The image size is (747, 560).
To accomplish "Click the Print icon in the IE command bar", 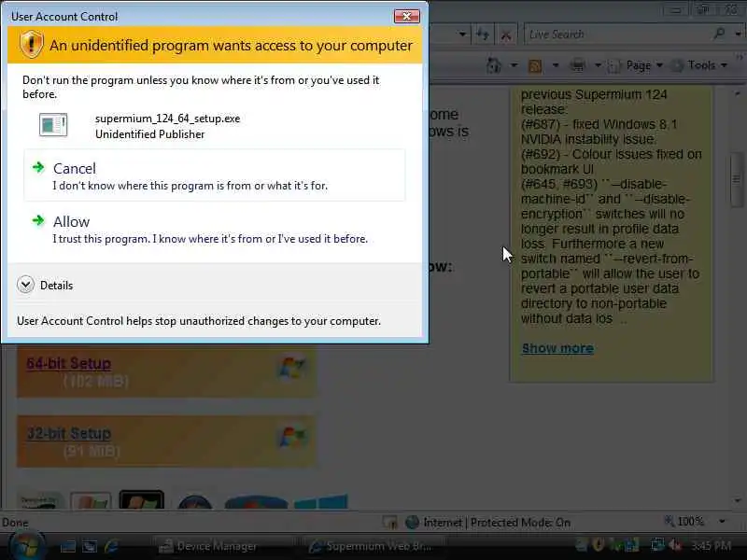I will click(x=578, y=65).
